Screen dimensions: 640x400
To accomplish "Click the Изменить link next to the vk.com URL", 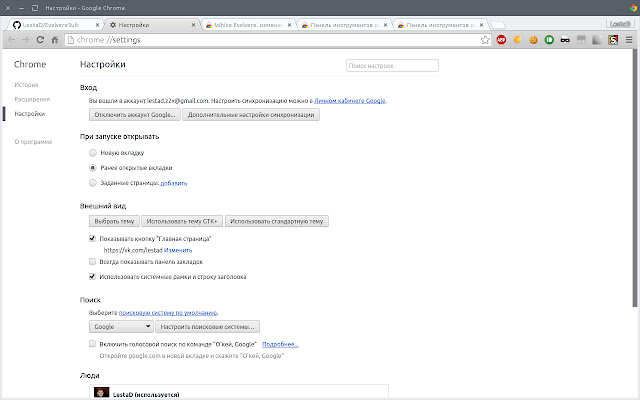I will click(178, 250).
